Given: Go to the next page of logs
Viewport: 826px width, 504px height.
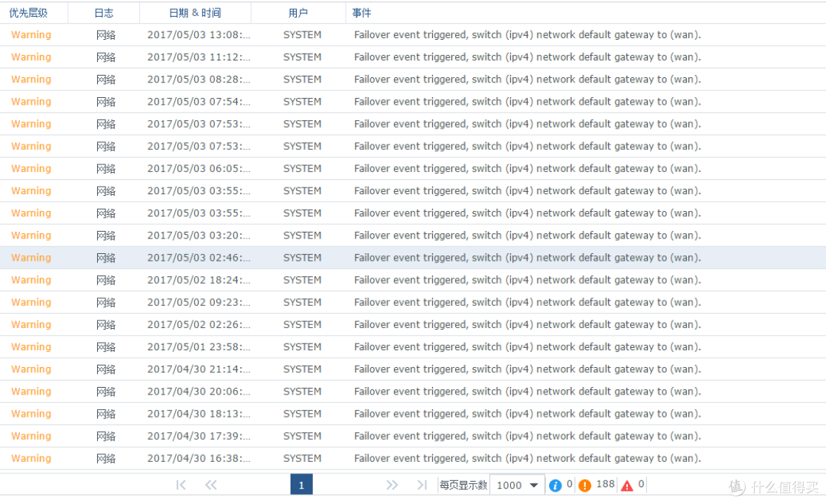Looking at the screenshot, I should pyautogui.click(x=392, y=485).
